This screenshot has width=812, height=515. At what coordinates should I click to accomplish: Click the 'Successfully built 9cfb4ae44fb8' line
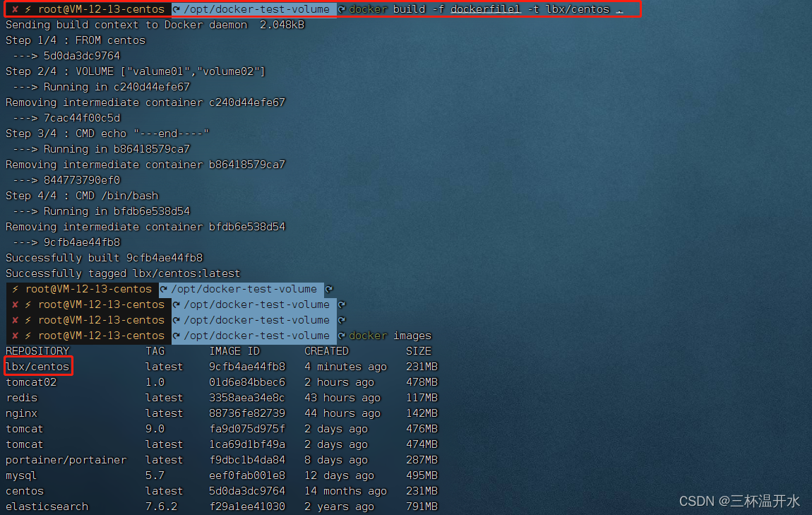104,258
